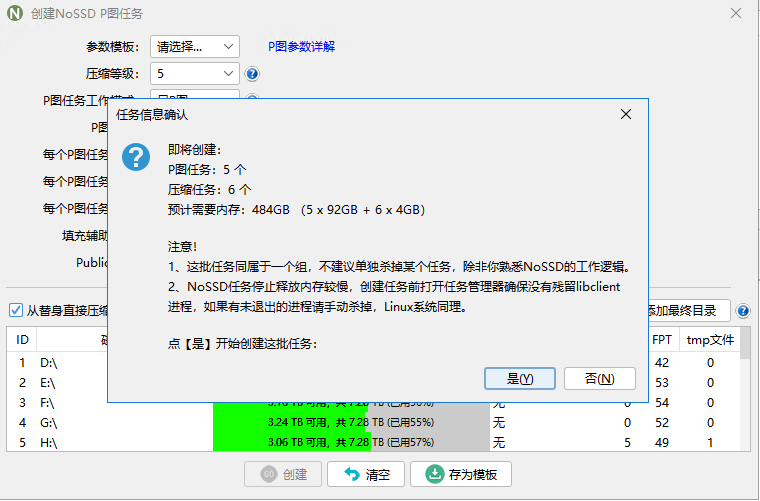Click the ID column header

point(22,339)
